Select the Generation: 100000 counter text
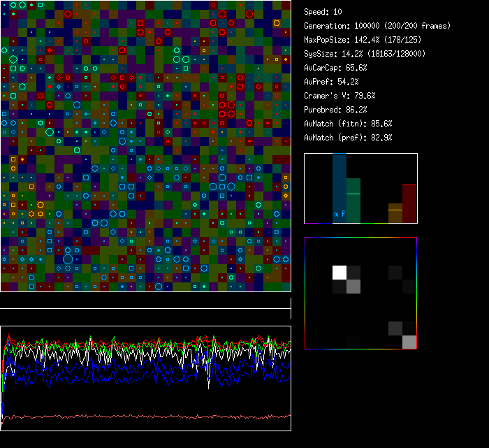This screenshot has width=489, height=448. tap(377, 26)
